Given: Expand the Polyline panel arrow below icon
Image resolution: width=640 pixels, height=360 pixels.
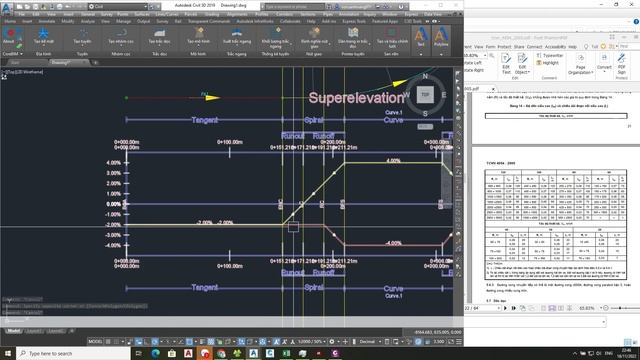Looking at the screenshot, I should pyautogui.click(x=441, y=54).
